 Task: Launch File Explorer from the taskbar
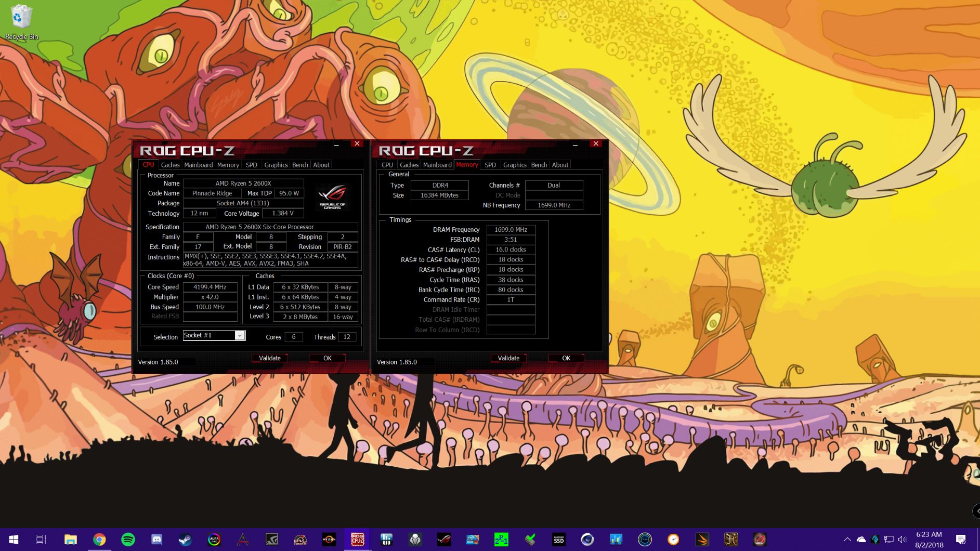pos(71,540)
